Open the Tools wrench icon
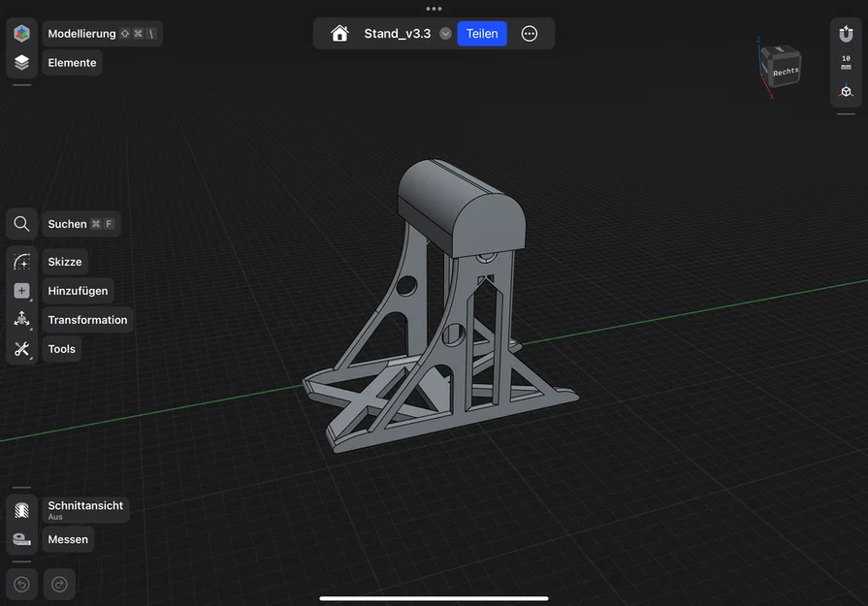 21,349
